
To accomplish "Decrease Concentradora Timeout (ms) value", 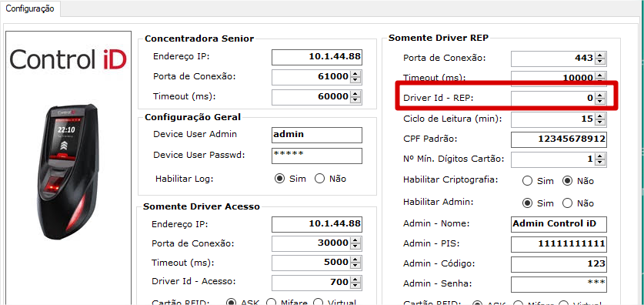I will pyautogui.click(x=356, y=100).
